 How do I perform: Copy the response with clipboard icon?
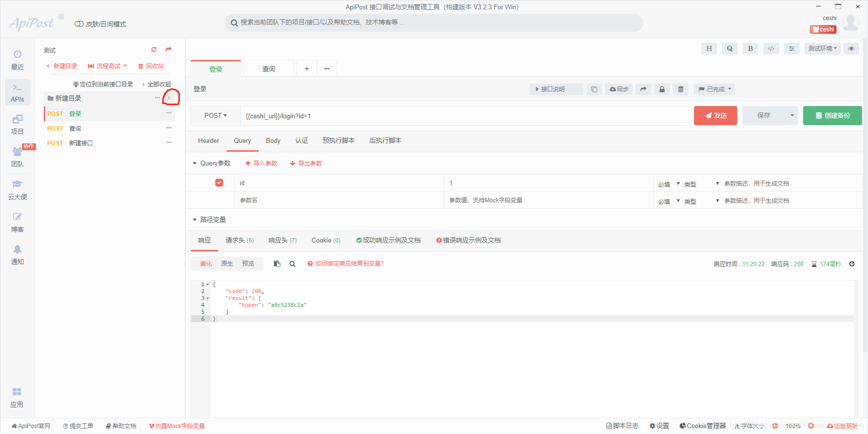pos(277,264)
